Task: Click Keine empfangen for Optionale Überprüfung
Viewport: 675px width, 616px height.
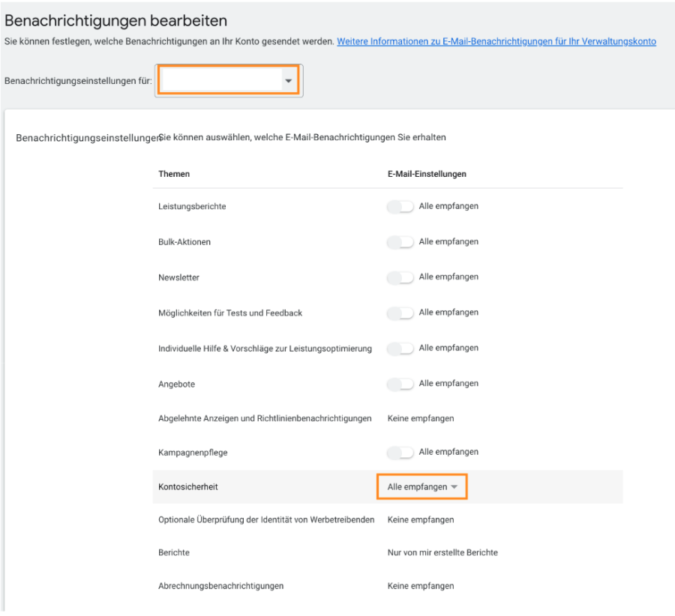Action: 421,519
